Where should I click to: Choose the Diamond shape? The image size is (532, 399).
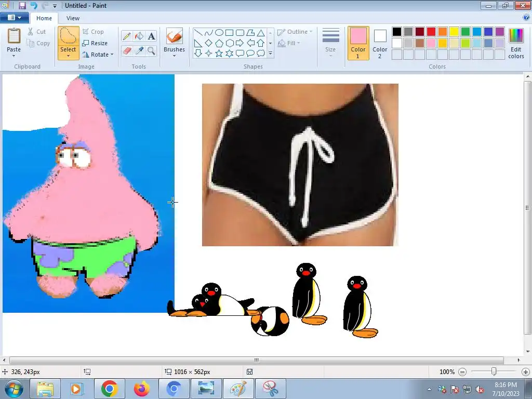pos(209,43)
